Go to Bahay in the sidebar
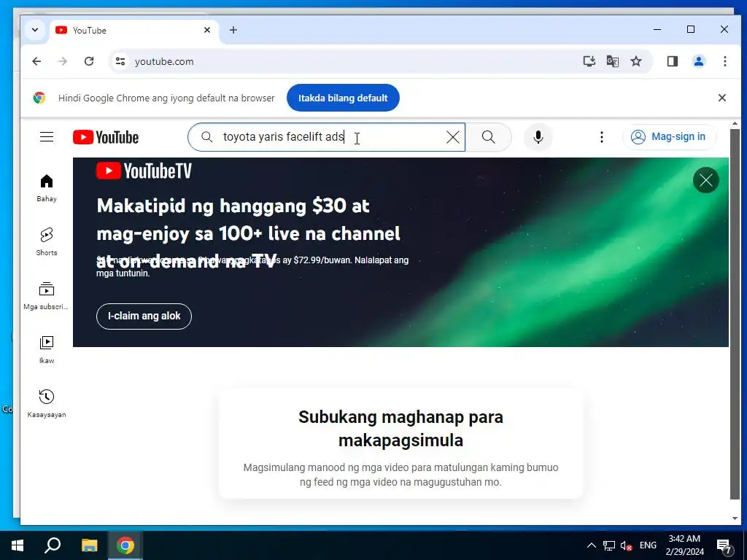 [x=46, y=189]
